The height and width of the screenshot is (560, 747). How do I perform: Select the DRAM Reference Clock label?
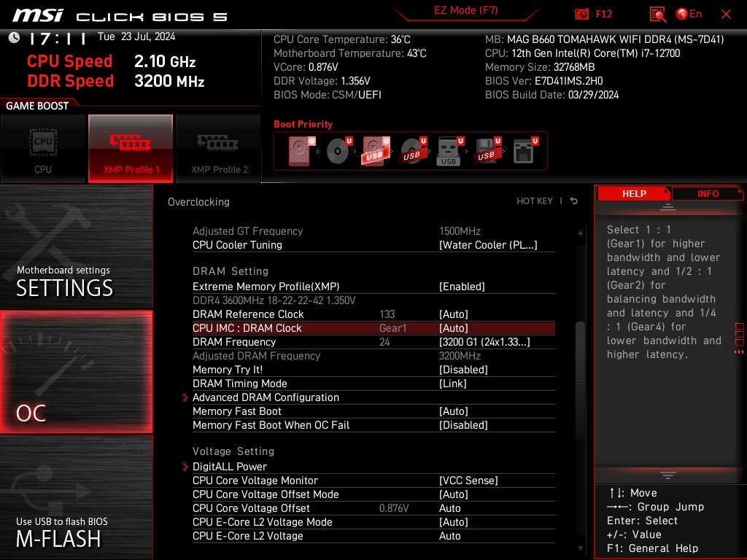tap(248, 314)
